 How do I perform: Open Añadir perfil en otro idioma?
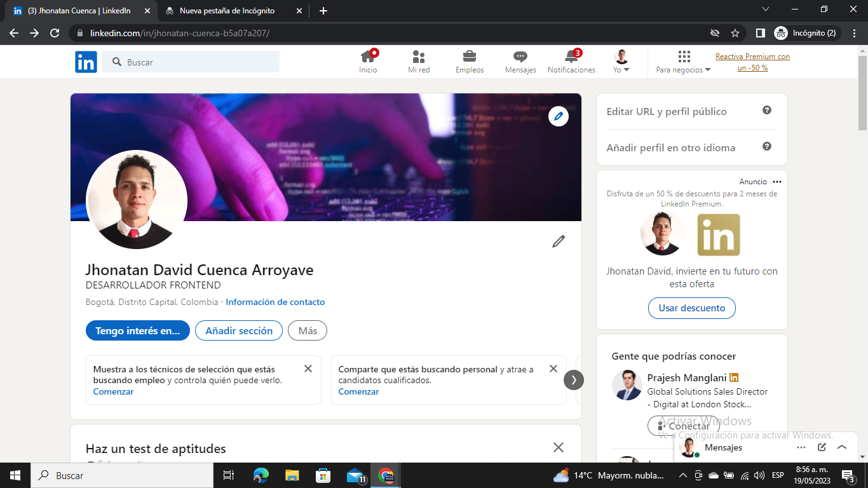(671, 147)
